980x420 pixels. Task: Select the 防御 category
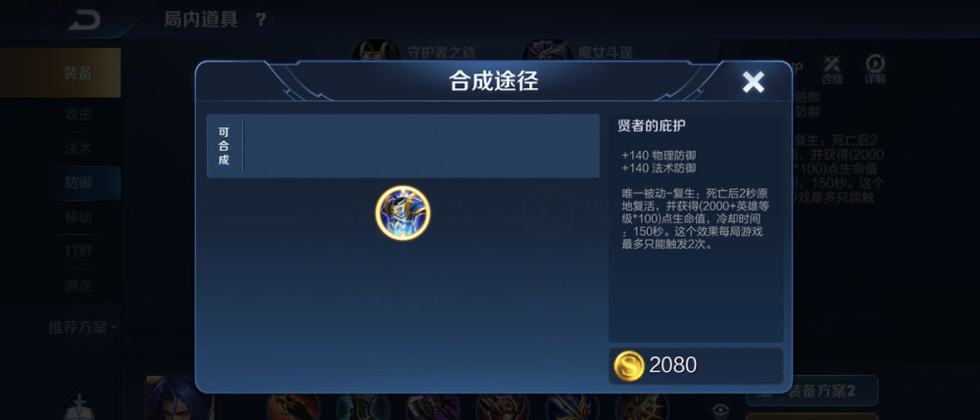pos(78,183)
